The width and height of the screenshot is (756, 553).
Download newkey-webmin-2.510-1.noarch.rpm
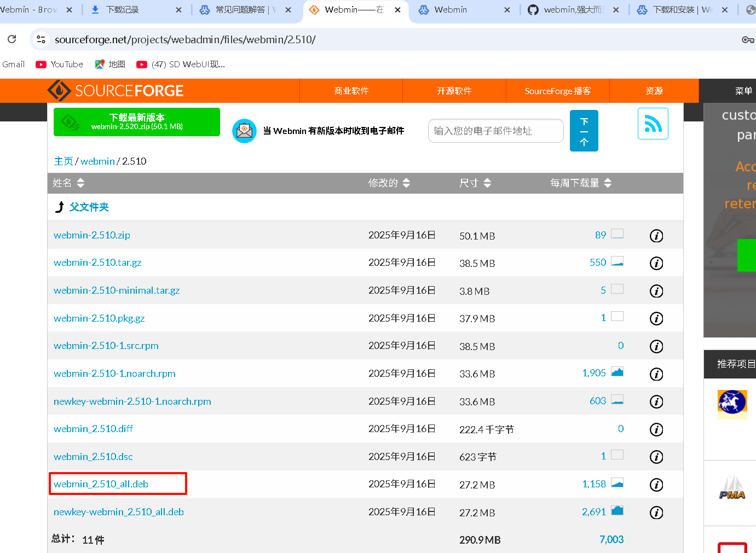(x=132, y=401)
